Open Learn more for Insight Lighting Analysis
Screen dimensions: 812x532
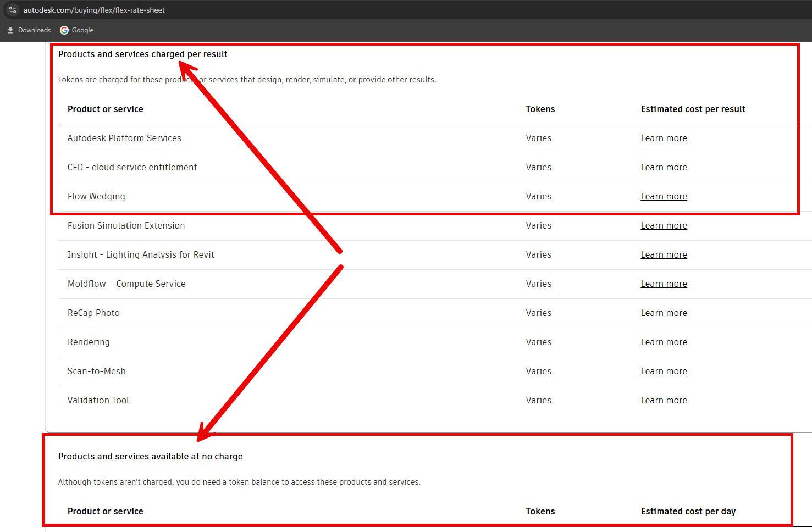(664, 255)
